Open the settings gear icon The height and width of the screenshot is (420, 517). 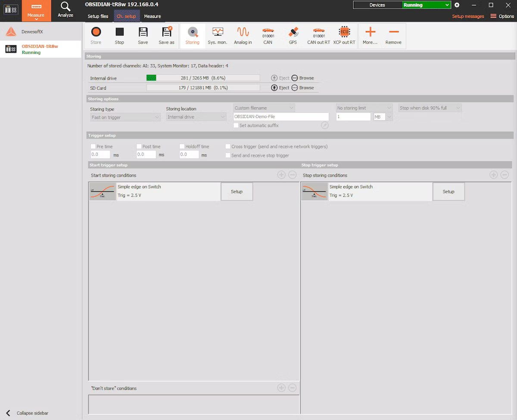(457, 5)
